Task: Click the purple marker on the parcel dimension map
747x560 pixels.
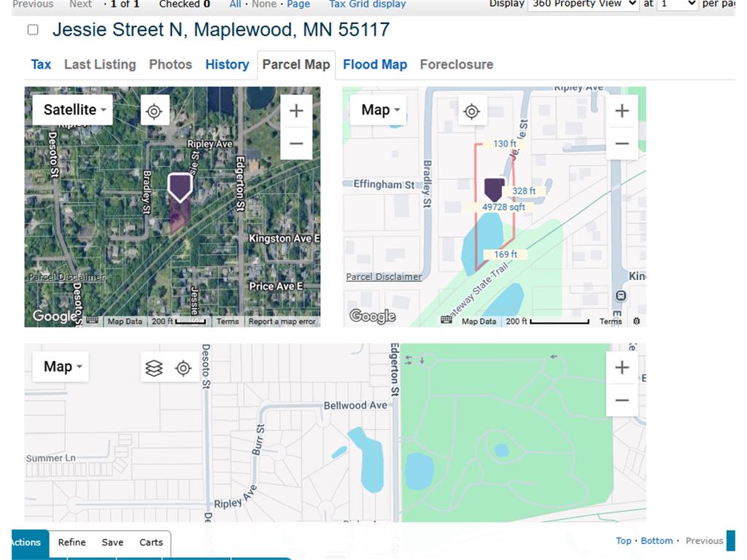Action: pos(494,190)
